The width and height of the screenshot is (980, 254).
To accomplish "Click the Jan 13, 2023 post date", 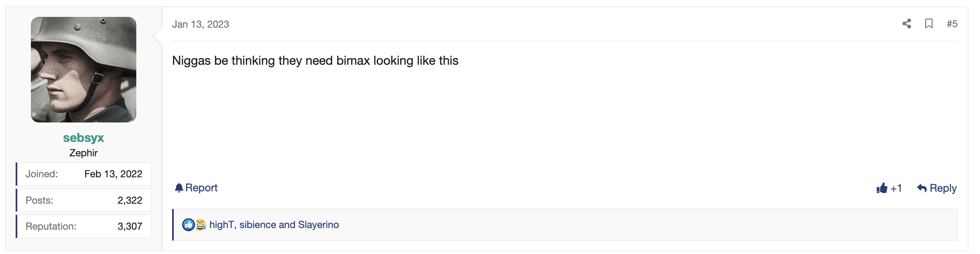I will point(201,24).
